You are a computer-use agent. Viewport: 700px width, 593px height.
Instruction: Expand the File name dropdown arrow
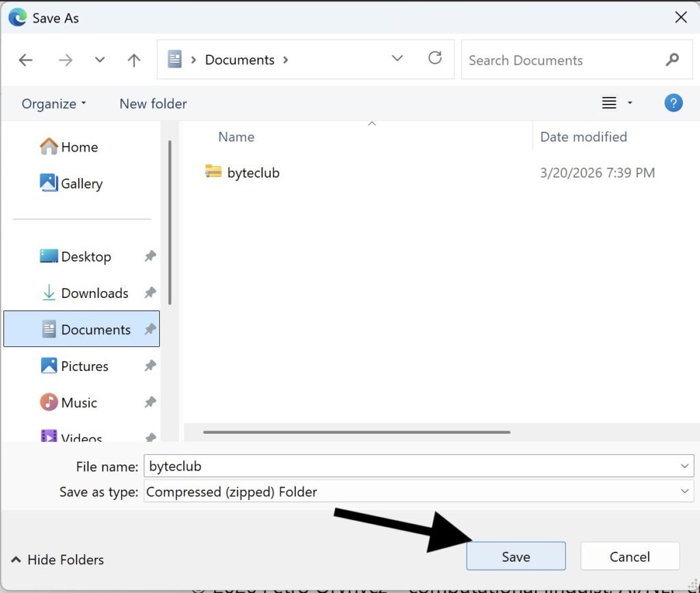tap(685, 467)
